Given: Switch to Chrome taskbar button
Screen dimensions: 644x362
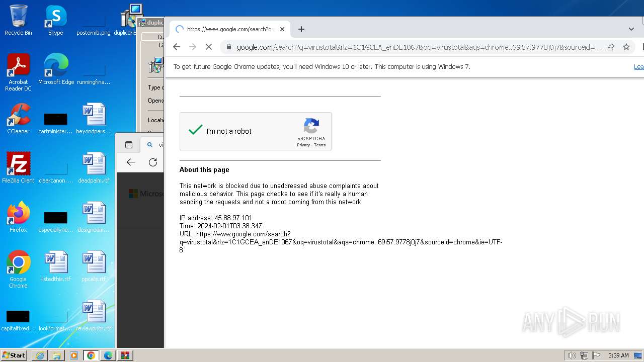Looking at the screenshot, I should [91, 355].
